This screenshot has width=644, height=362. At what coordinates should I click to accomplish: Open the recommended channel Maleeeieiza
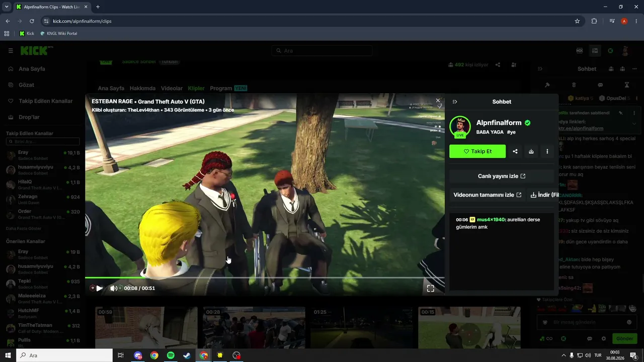tap(43, 299)
